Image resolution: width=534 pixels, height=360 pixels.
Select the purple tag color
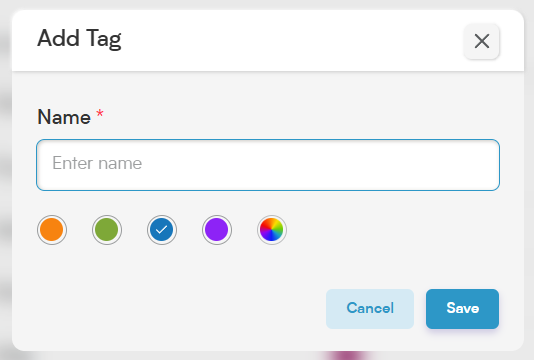pyautogui.click(x=217, y=230)
